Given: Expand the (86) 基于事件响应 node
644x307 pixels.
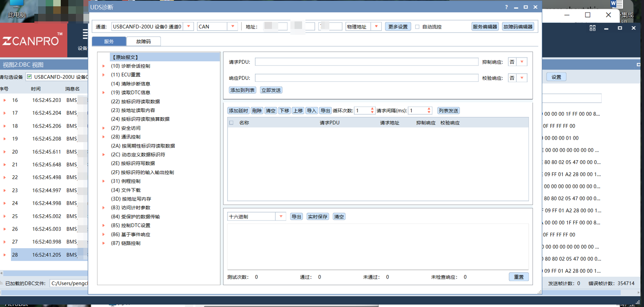Looking at the screenshot, I should pyautogui.click(x=103, y=234).
